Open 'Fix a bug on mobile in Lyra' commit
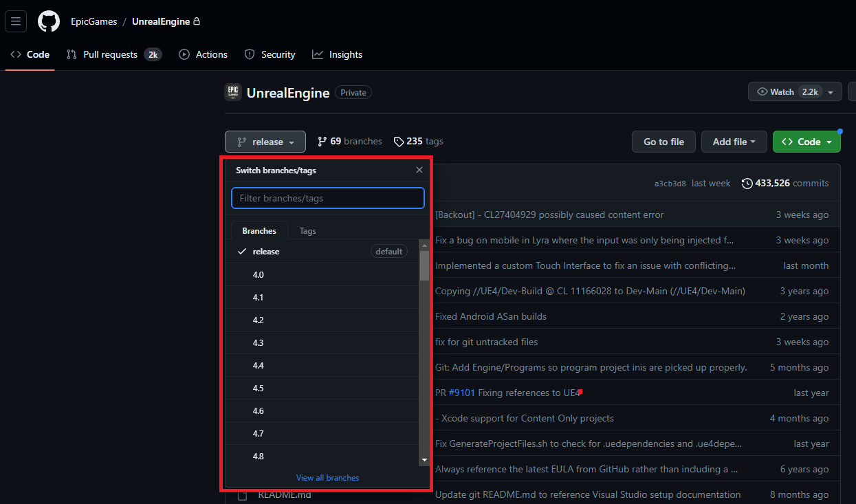 tap(584, 240)
